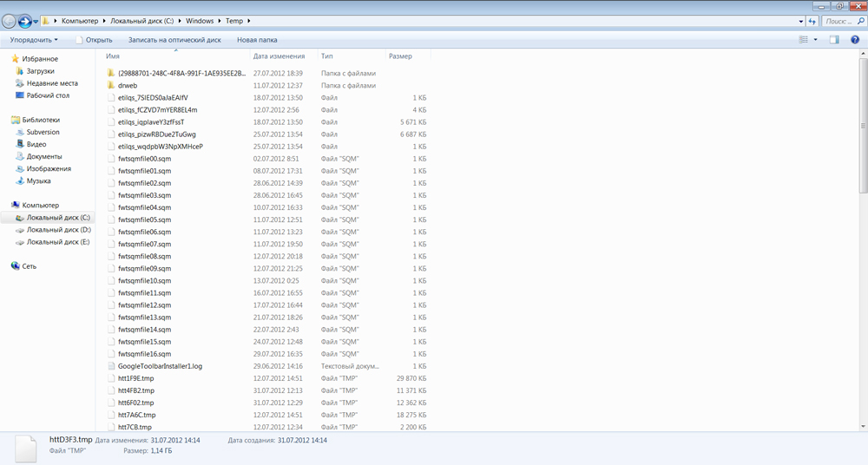Click the etilqs_pizwRBDue2TuGwg file icon
This screenshot has width=868, height=465.
point(111,134)
